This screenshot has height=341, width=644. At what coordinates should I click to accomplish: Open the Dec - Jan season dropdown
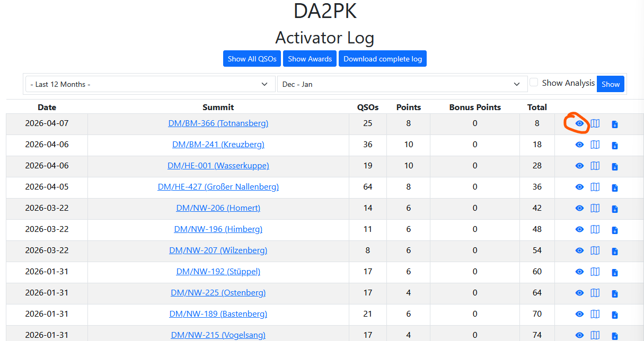401,84
